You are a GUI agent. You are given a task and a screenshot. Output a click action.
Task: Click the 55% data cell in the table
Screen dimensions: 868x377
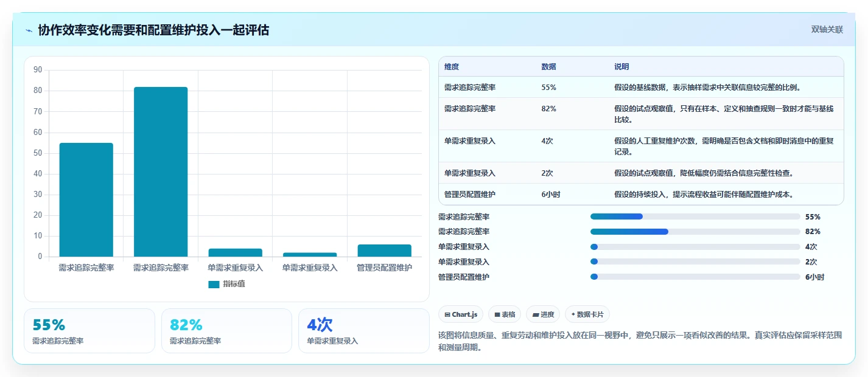[548, 88]
